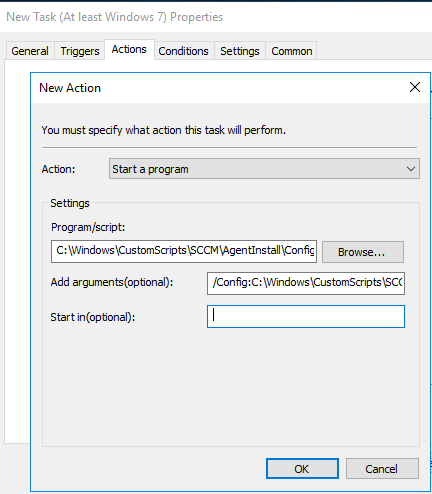Open the Triggers tab

point(80,51)
